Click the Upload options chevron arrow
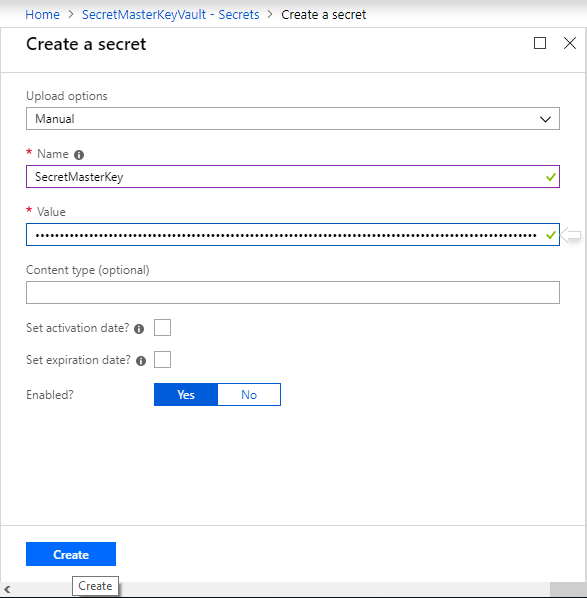Screen dimensions: 587x598 (x=545, y=119)
